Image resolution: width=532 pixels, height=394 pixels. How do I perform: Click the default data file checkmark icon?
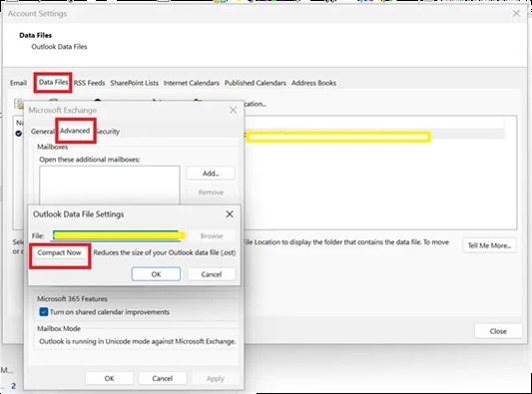tap(19, 134)
